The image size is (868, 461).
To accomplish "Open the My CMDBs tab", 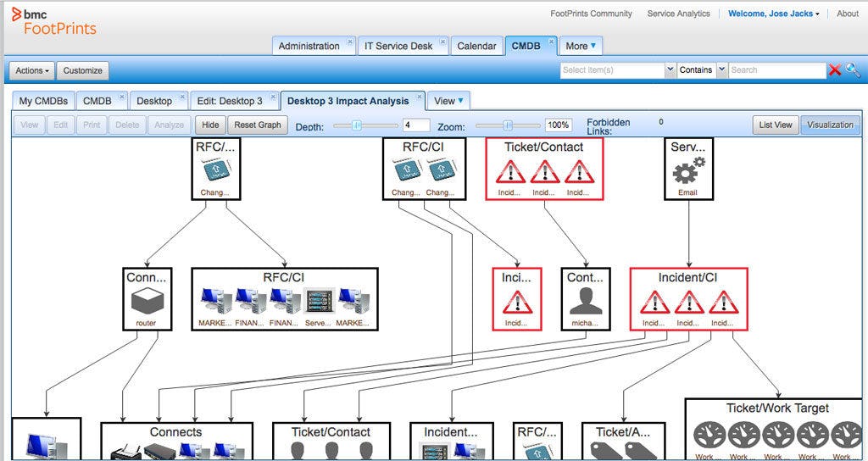I will [x=43, y=101].
